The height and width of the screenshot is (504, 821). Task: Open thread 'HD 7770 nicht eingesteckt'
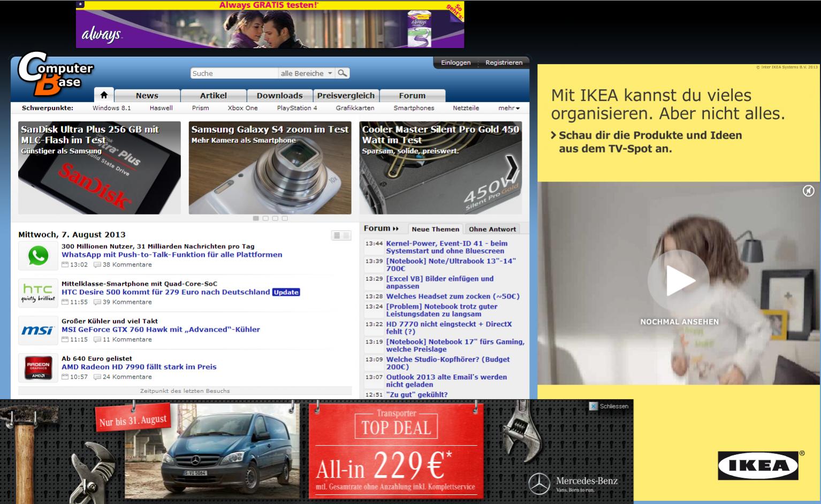coord(448,328)
